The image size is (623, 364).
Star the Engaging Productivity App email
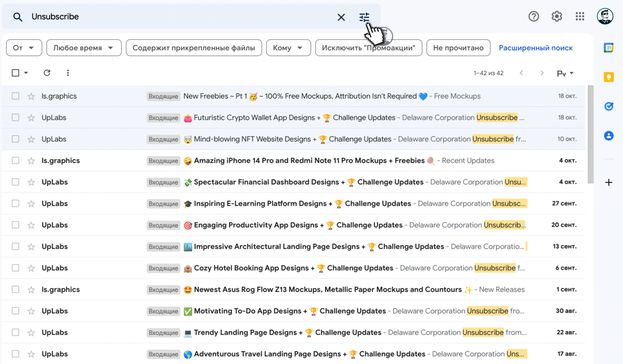click(x=31, y=226)
